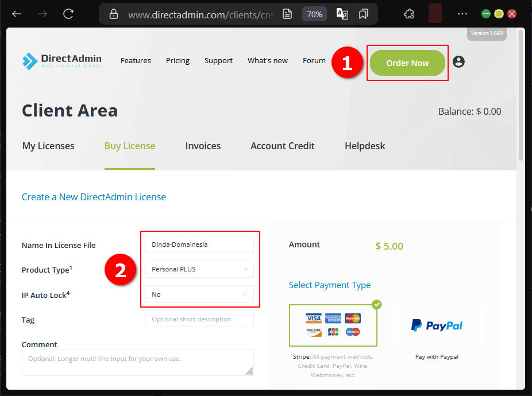The height and width of the screenshot is (396, 532).
Task: Open the Forum link
Action: pos(314,61)
